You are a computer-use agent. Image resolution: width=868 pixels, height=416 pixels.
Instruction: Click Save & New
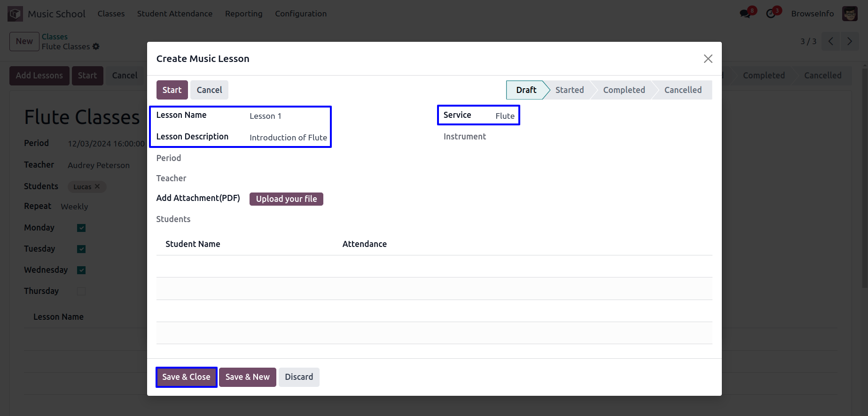[248, 377]
